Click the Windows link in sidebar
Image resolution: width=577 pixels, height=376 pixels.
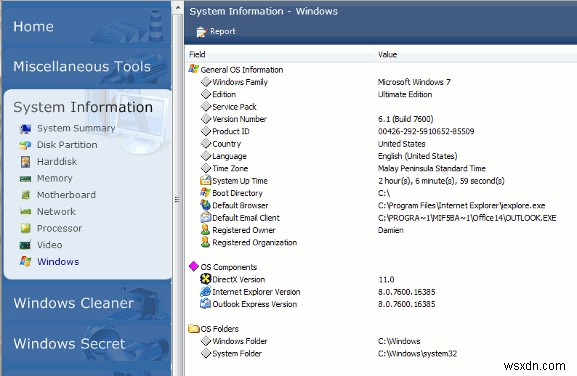[x=58, y=262]
